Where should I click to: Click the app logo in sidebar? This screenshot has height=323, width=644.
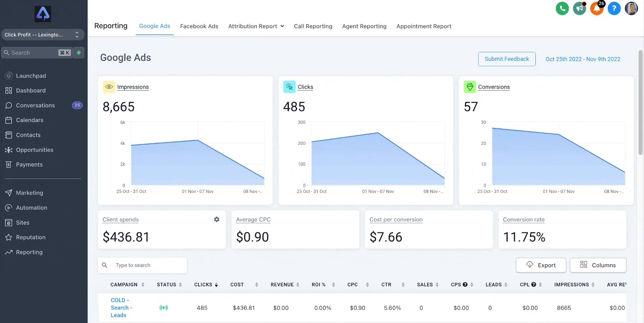(x=43, y=14)
